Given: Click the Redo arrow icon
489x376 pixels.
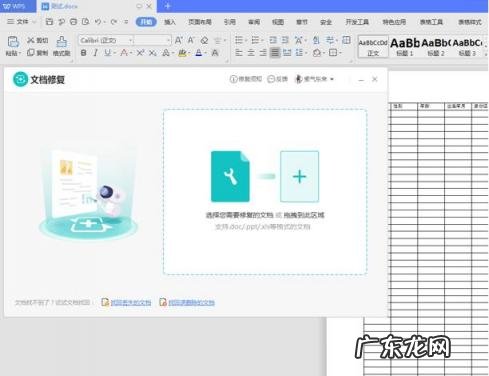Looking at the screenshot, I should (x=114, y=22).
